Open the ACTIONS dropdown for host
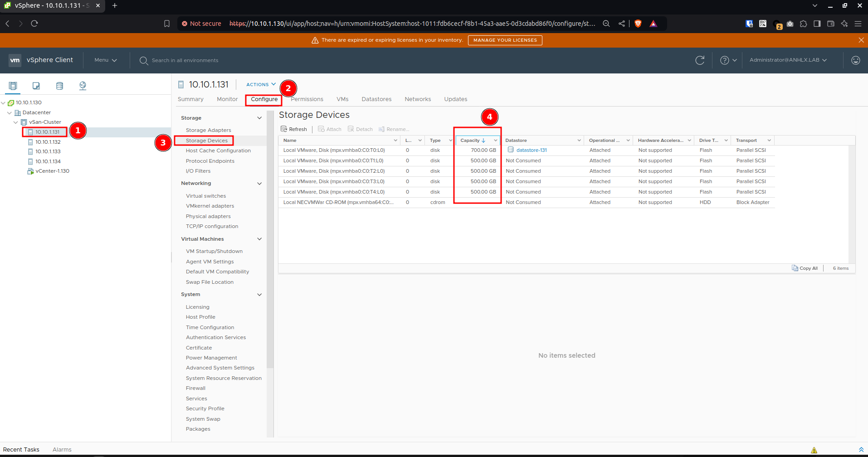The height and width of the screenshot is (457, 868). (x=261, y=84)
